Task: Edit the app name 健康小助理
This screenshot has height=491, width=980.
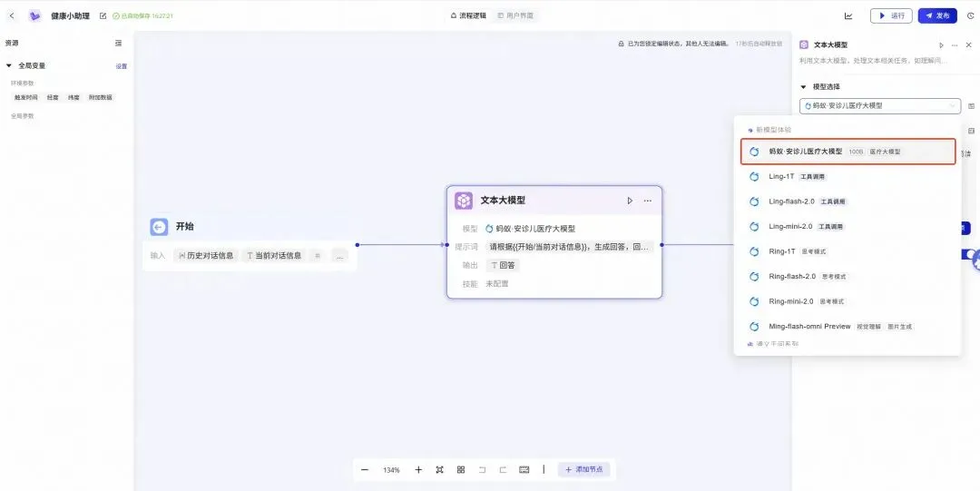Action: (x=103, y=15)
